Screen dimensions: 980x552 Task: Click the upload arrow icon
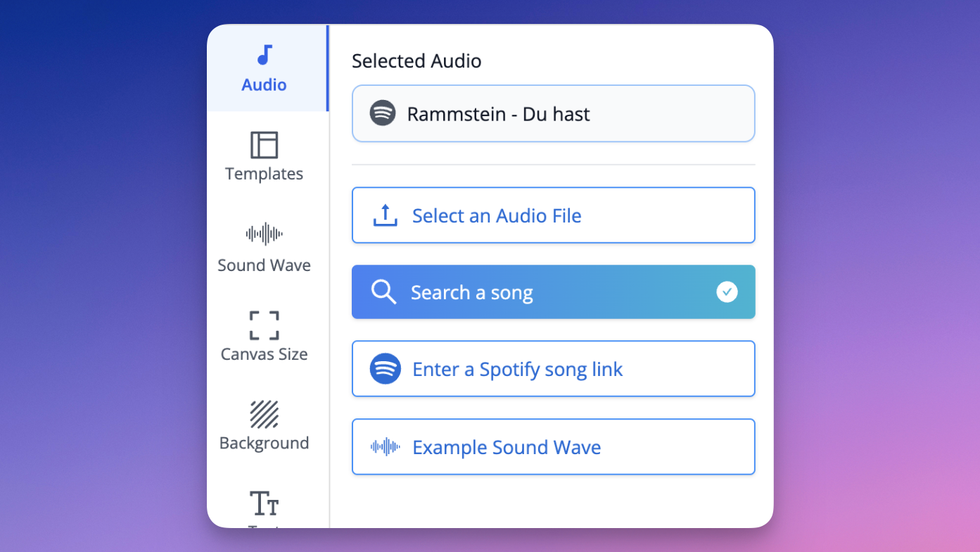[x=385, y=215]
